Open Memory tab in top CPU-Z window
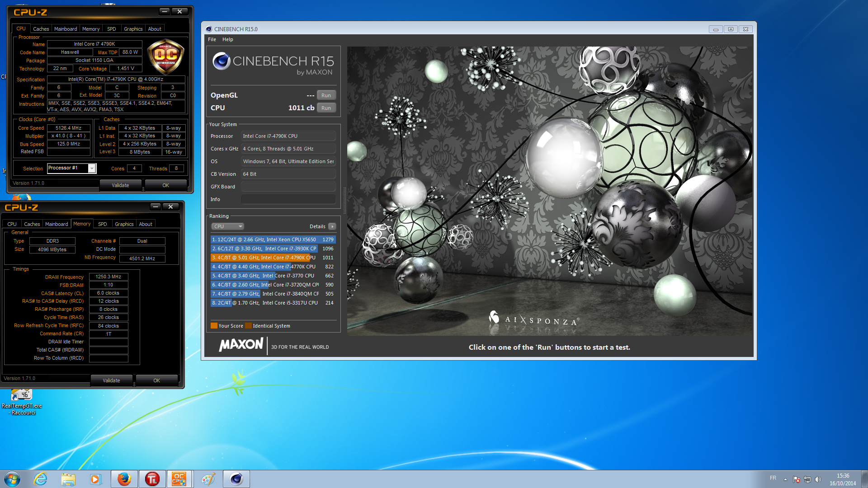 point(91,29)
